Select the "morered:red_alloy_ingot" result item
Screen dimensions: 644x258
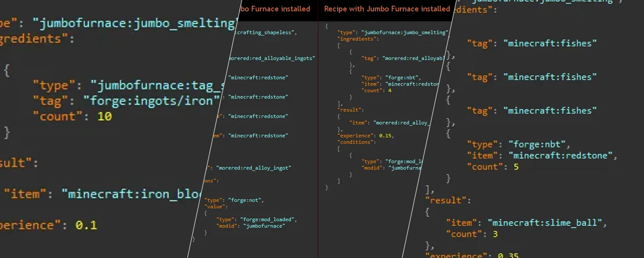[254, 168]
